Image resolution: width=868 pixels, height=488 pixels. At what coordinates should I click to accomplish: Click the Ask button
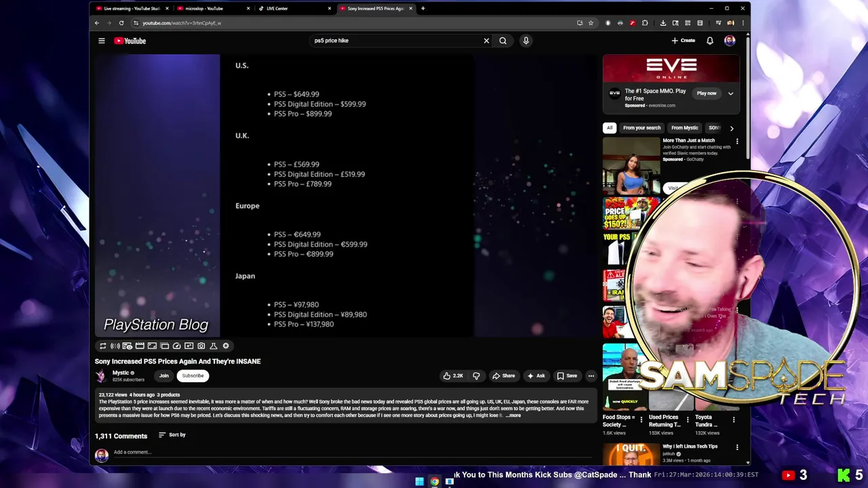536,375
